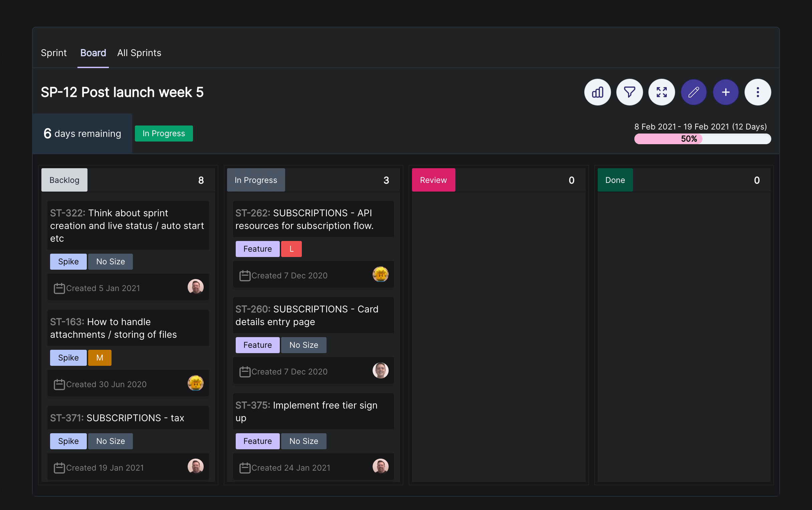This screenshot has height=510, width=812.
Task: Click the filter funnel icon
Action: coord(629,92)
